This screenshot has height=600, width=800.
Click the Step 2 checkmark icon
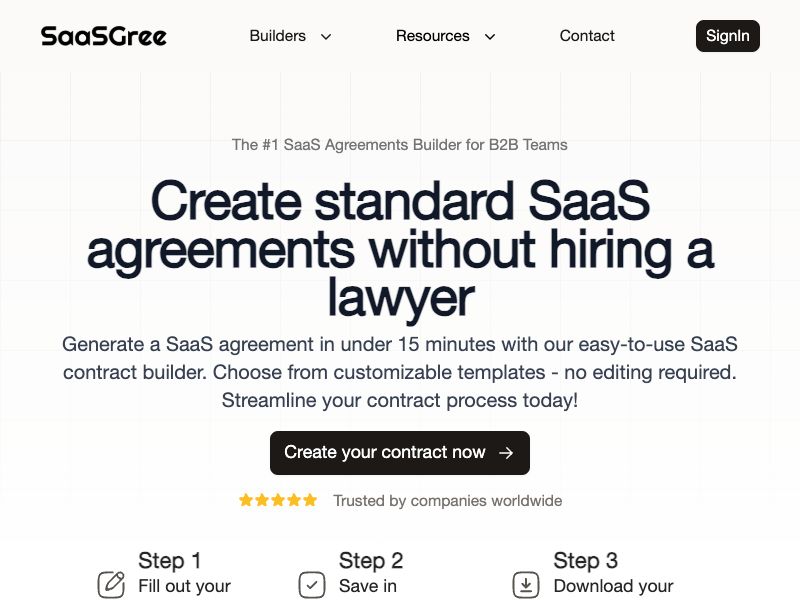[x=311, y=585]
